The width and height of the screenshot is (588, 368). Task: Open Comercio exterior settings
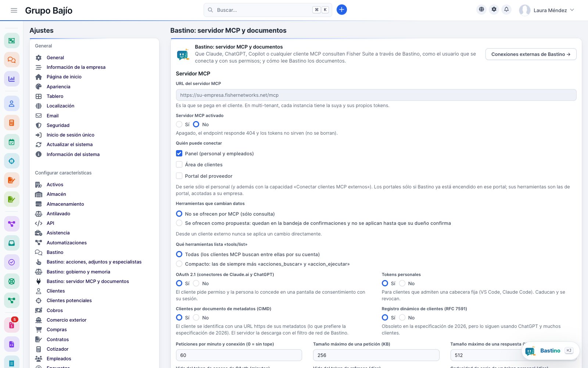click(x=67, y=320)
